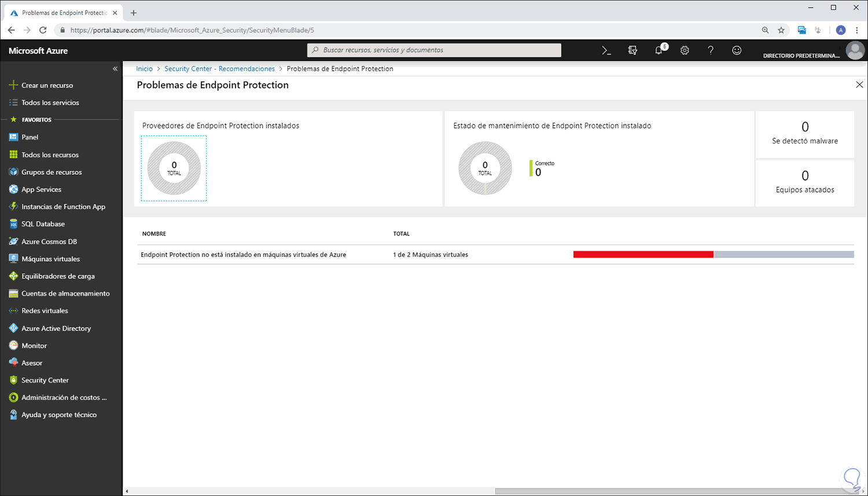Click the NOMBRE column header
The width and height of the screenshot is (868, 496).
click(x=154, y=234)
